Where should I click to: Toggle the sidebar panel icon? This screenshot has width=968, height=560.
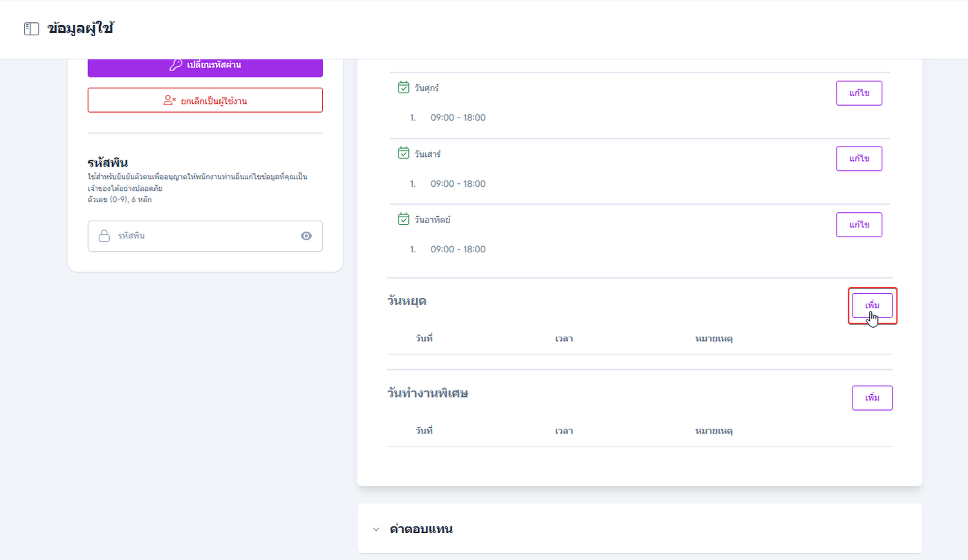click(31, 29)
